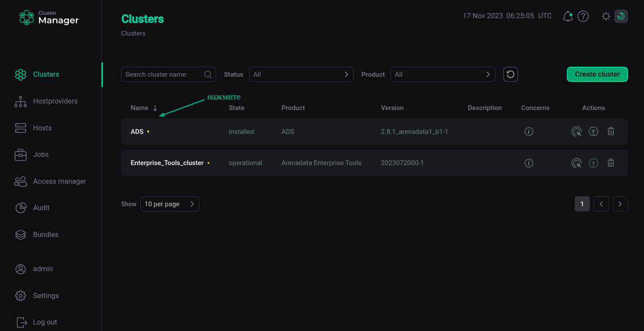The width and height of the screenshot is (644, 331).
Task: Open the Clusters sidebar section
Action: 46,75
